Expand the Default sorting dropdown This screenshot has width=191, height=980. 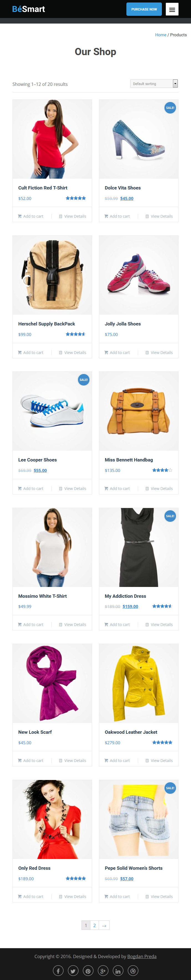click(x=154, y=84)
